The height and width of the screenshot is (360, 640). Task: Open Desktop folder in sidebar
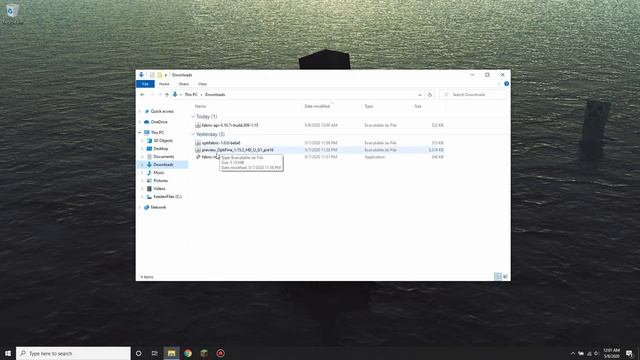160,149
